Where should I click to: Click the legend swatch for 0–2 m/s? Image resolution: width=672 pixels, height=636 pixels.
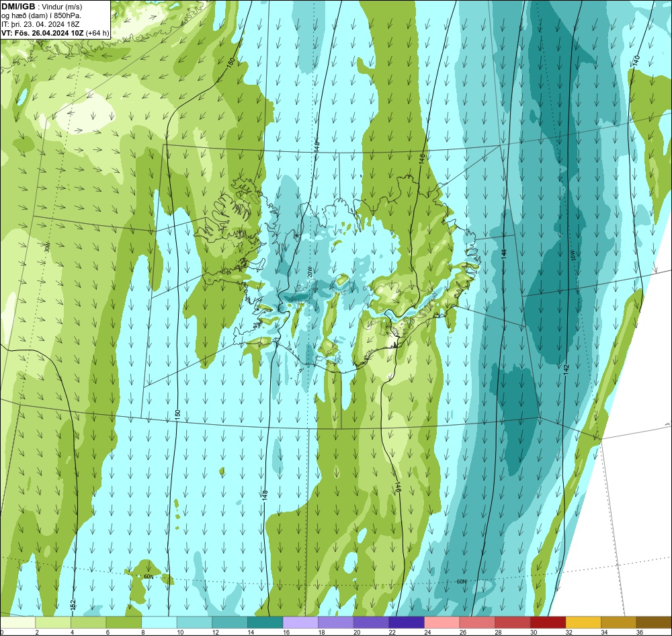(x=18, y=623)
